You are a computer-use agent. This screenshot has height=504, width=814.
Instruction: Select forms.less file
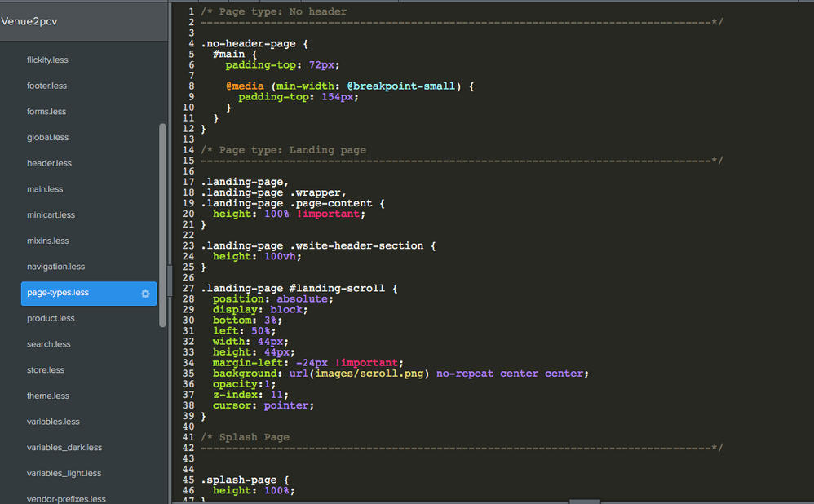point(46,112)
